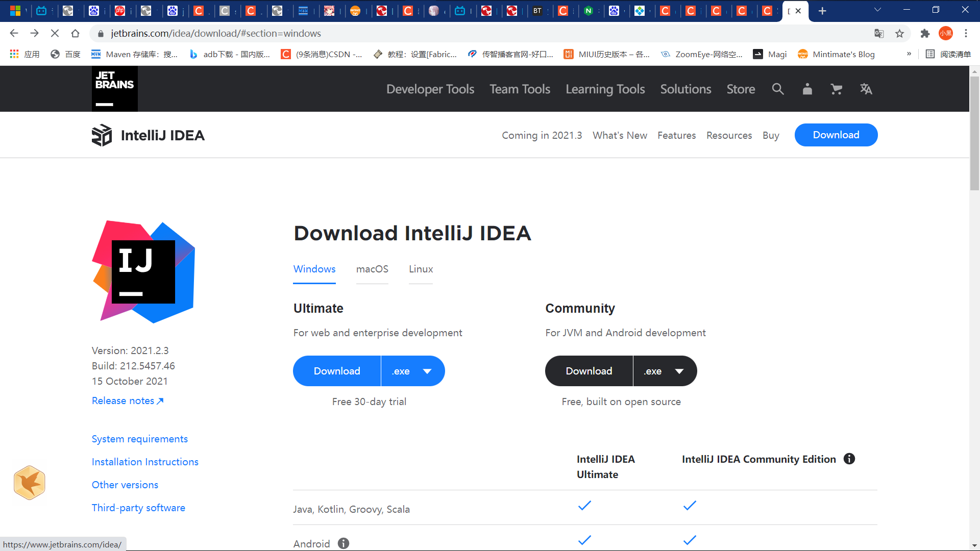The width and height of the screenshot is (980, 551).
Task: Open the search icon in the navigation bar
Action: 777,89
